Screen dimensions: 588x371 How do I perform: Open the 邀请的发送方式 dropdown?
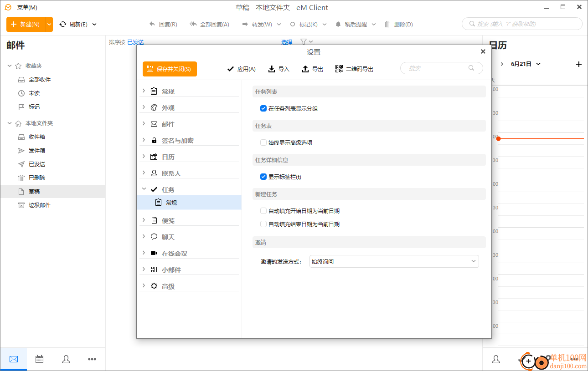coord(394,261)
